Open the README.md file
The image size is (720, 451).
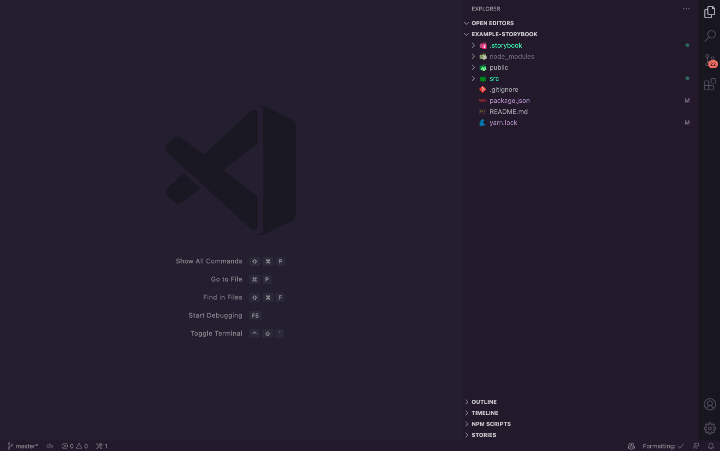tap(508, 112)
